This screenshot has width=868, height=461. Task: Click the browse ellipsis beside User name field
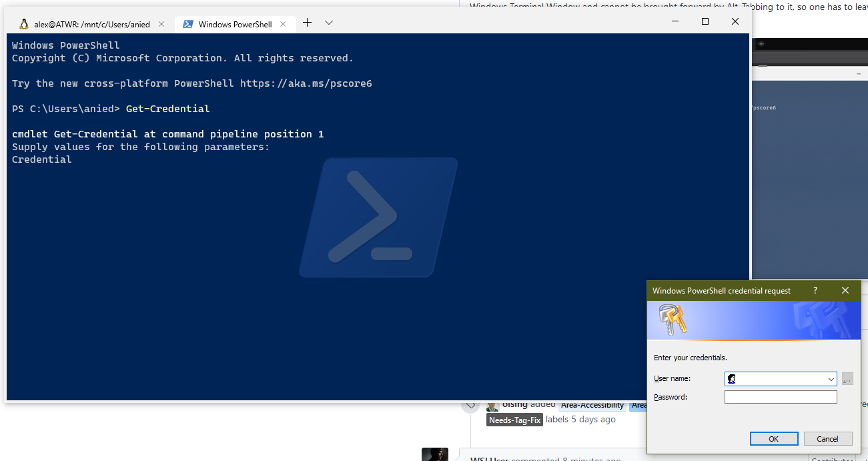[847, 378]
